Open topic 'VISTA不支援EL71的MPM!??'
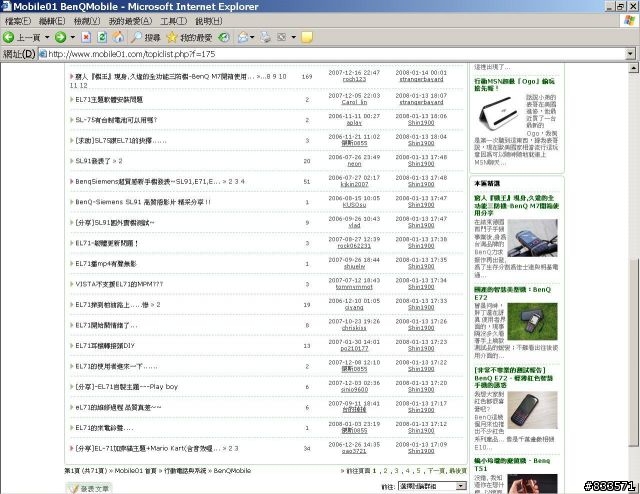The height and width of the screenshot is (494, 640). pos(119,284)
